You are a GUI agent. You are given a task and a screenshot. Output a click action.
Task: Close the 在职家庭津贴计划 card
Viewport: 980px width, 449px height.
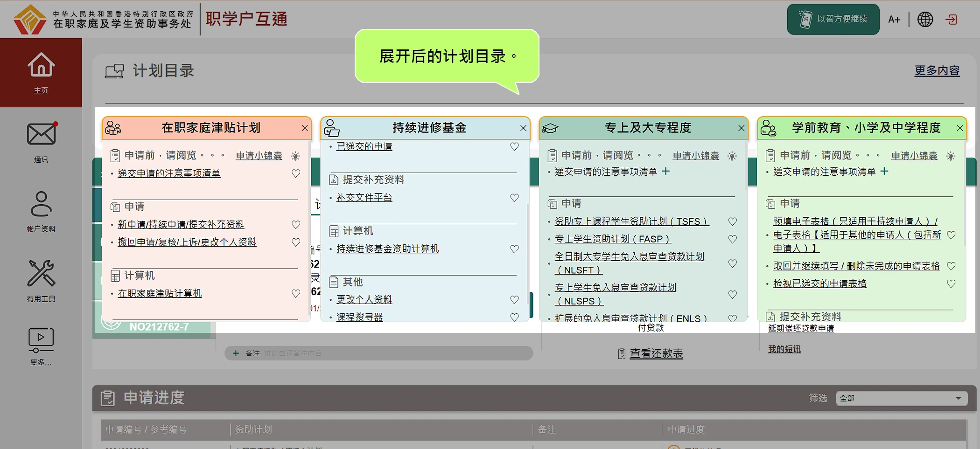(x=304, y=128)
